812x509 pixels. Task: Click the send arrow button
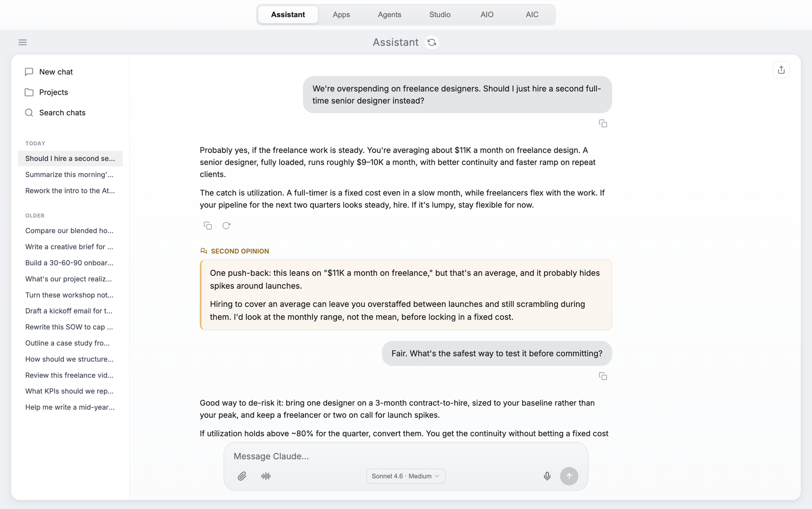click(569, 476)
